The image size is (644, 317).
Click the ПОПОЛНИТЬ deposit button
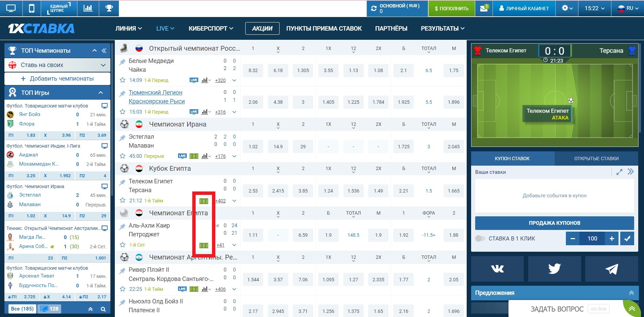pyautogui.click(x=451, y=8)
